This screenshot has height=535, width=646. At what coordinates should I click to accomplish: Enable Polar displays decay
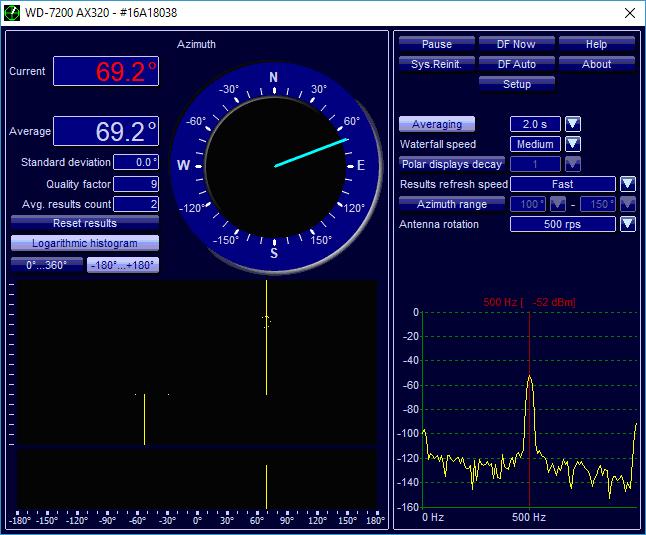tap(452, 164)
